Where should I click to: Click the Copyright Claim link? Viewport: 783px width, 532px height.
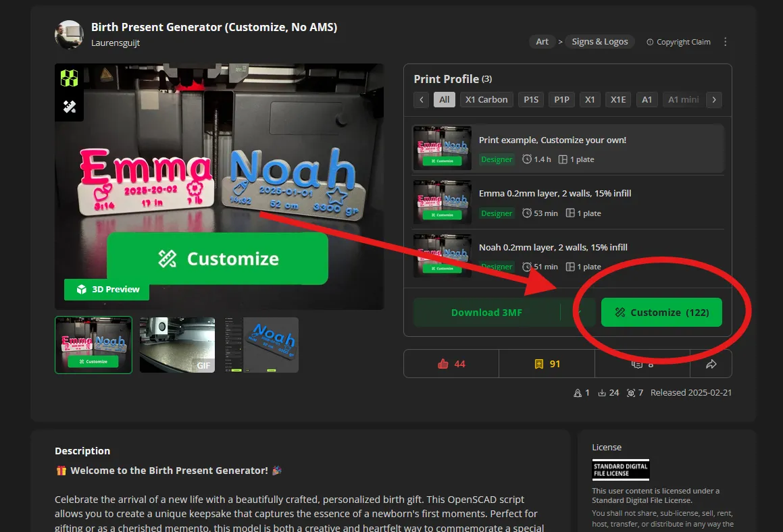tap(679, 42)
